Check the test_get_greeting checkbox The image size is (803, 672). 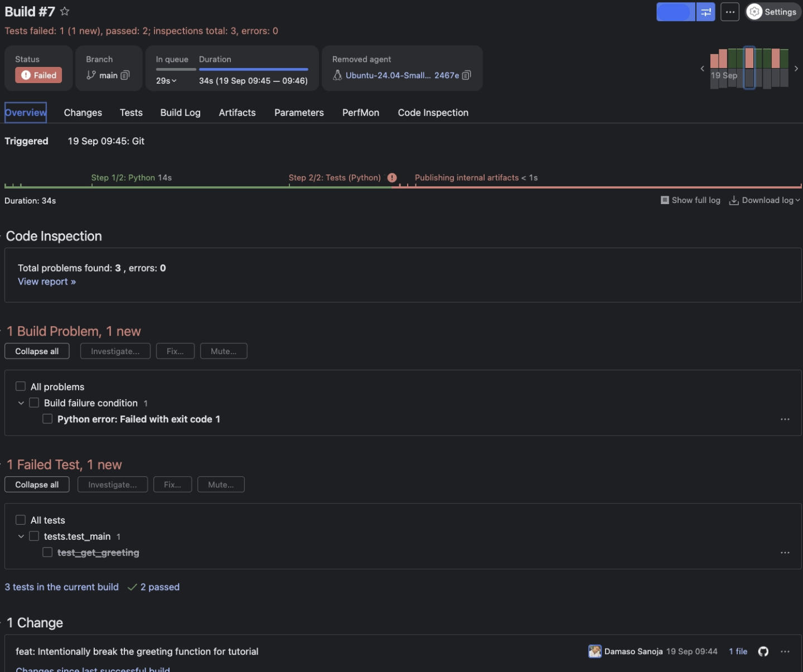[47, 552]
